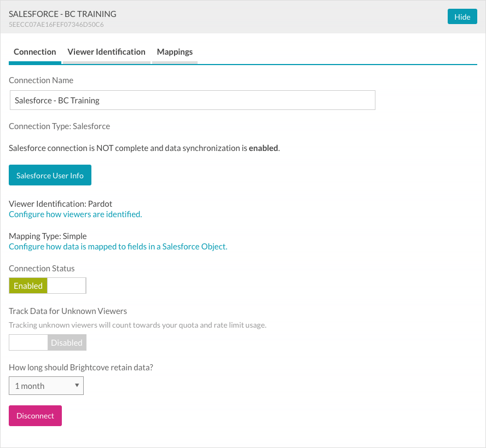Click the Mapping Type: Simple text

(x=48, y=236)
